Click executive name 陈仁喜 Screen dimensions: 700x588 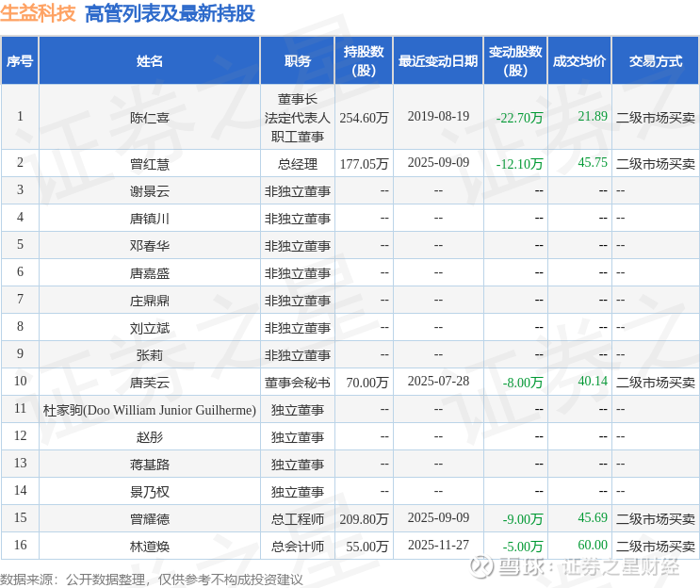coord(150,118)
